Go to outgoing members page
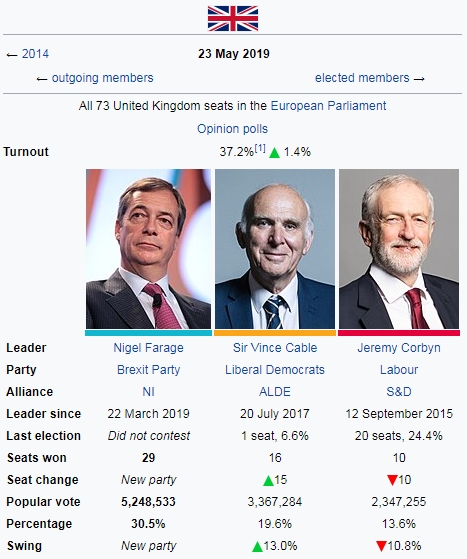 (x=103, y=78)
